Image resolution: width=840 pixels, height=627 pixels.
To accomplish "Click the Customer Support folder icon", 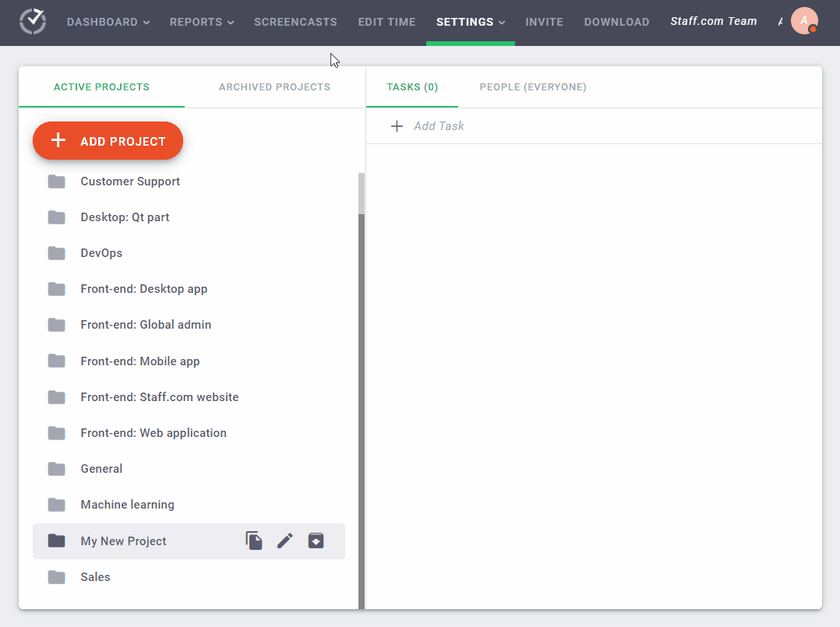I will tap(56, 181).
